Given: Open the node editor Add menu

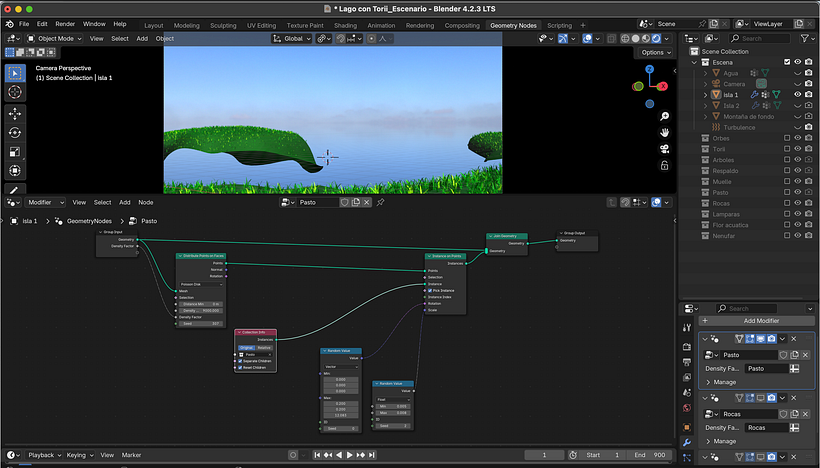Looking at the screenshot, I should [124, 202].
